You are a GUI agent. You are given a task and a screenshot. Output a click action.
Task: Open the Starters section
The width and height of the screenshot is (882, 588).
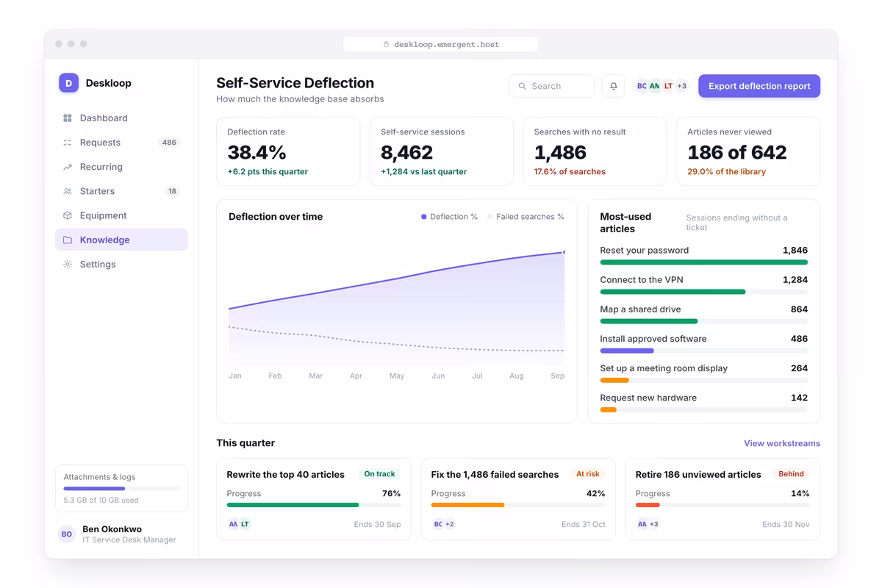point(121,191)
